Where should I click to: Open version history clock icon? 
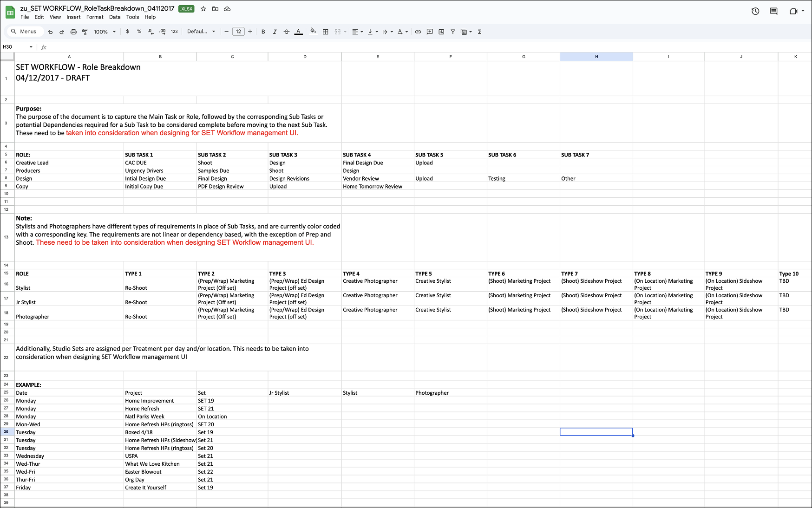tap(755, 11)
